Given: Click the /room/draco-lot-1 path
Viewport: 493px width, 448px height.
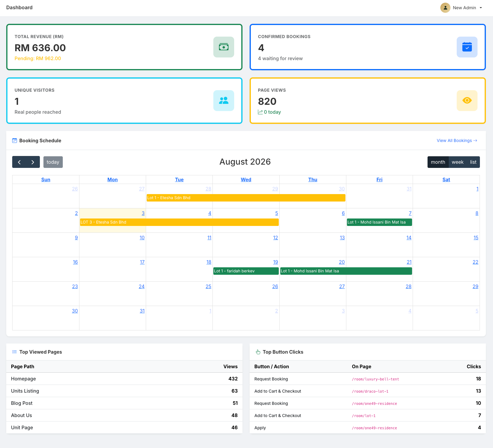Looking at the screenshot, I should tap(370, 391).
